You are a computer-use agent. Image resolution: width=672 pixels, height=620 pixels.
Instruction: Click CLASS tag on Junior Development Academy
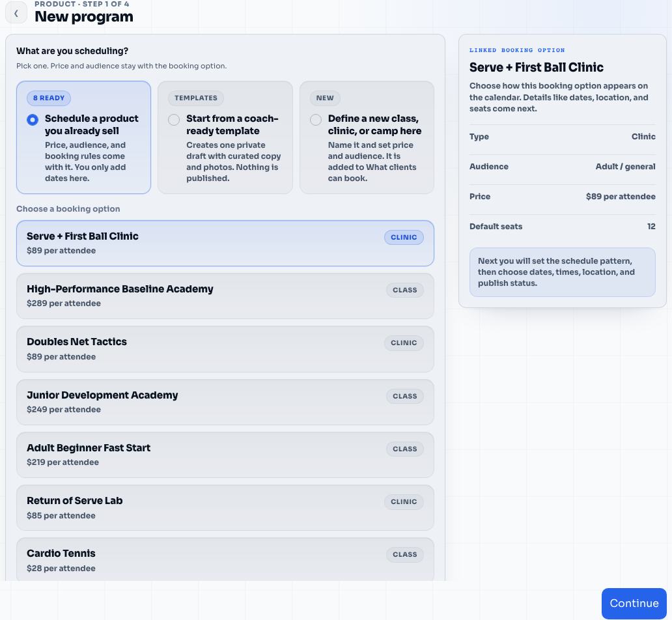pos(404,396)
